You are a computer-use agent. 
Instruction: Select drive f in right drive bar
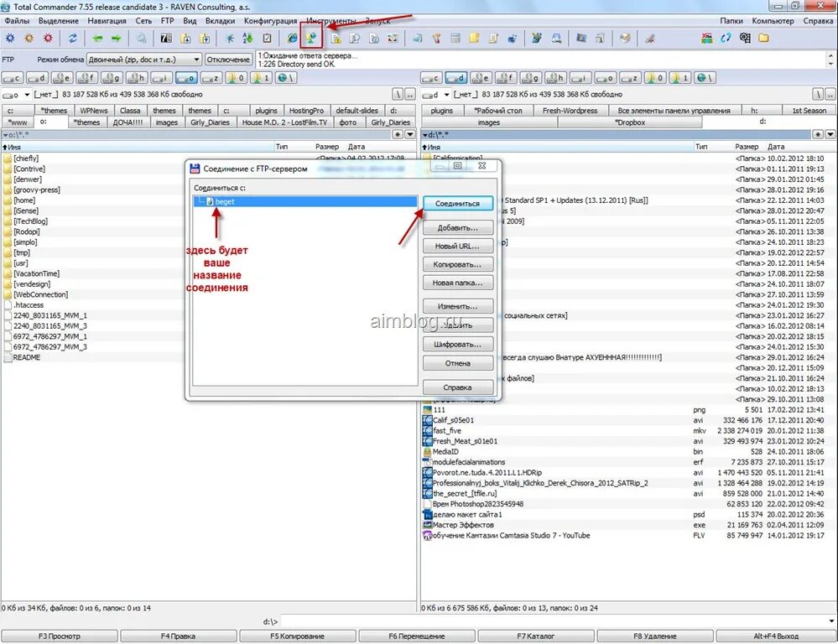pos(506,78)
